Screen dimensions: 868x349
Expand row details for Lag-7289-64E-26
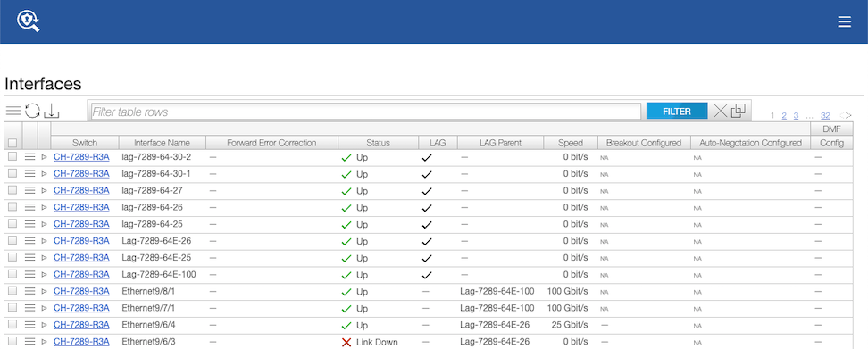pyautogui.click(x=45, y=241)
